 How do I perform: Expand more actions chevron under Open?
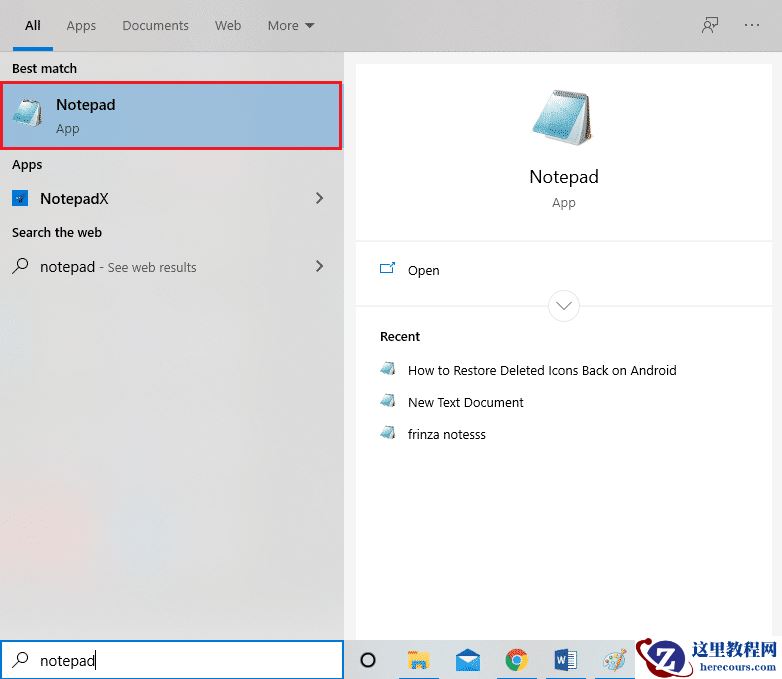[564, 306]
